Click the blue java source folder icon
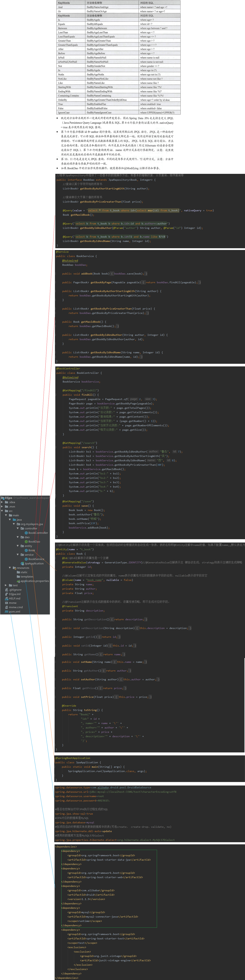This screenshot has height=980, width=245. click(x=15, y=520)
